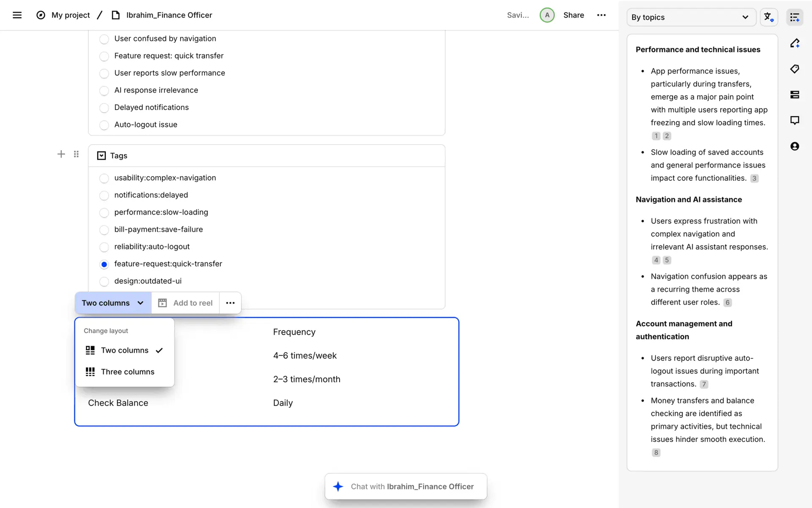Open the hamburger navigation menu

click(17, 15)
